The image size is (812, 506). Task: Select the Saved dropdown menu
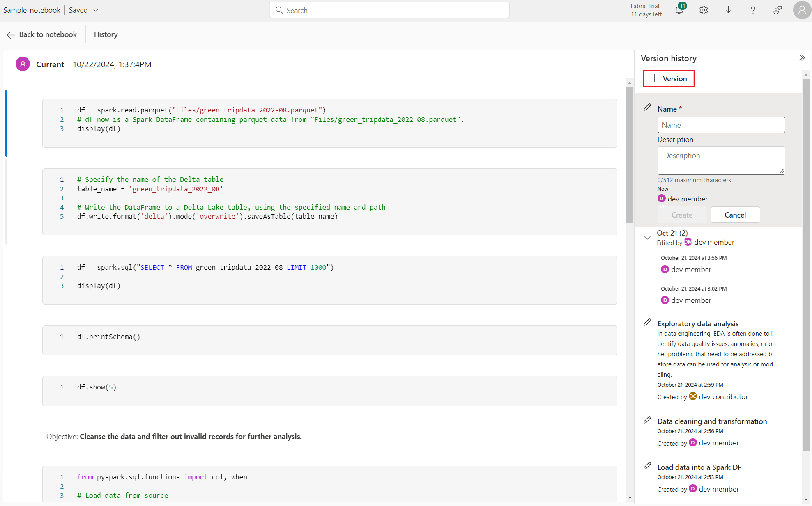point(84,10)
